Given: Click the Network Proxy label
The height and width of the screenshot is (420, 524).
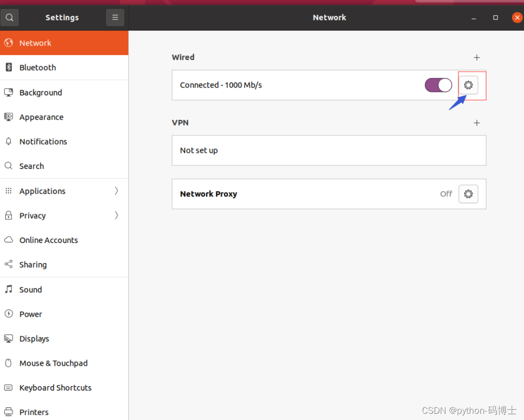Looking at the screenshot, I should point(209,194).
